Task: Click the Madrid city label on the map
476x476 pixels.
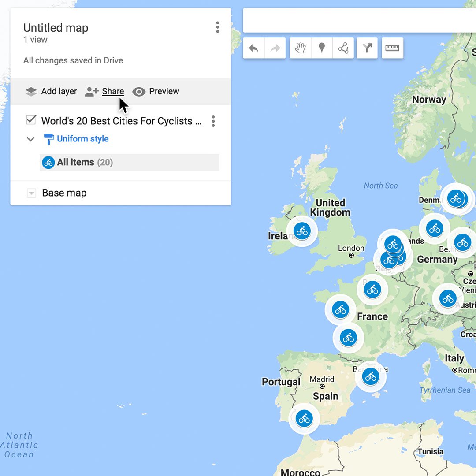Action: coord(322,379)
